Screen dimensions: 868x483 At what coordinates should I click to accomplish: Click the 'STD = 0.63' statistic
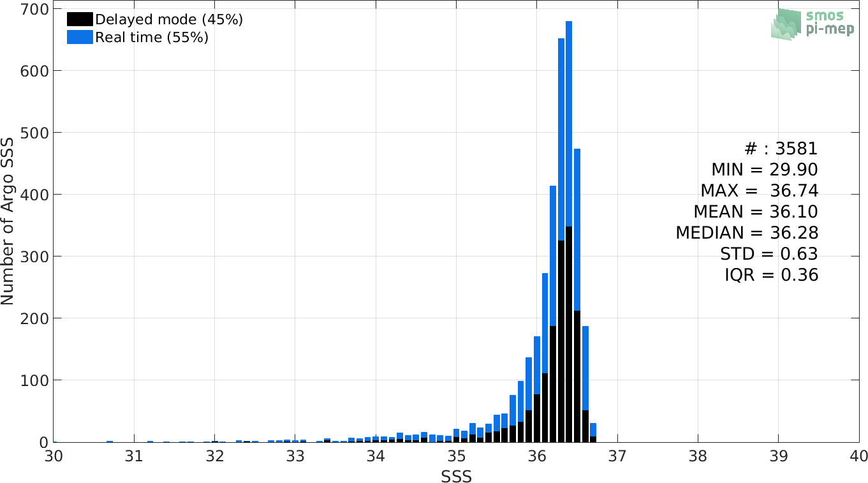tap(769, 254)
